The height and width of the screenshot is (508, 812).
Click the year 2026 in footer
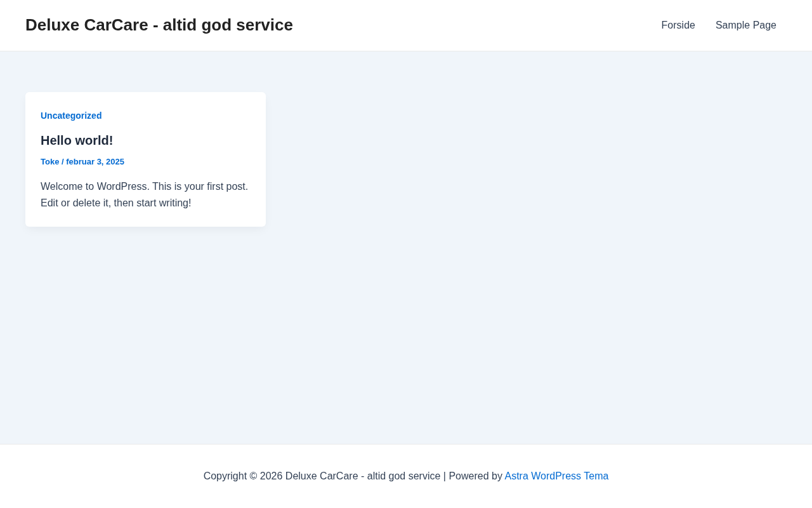271,476
